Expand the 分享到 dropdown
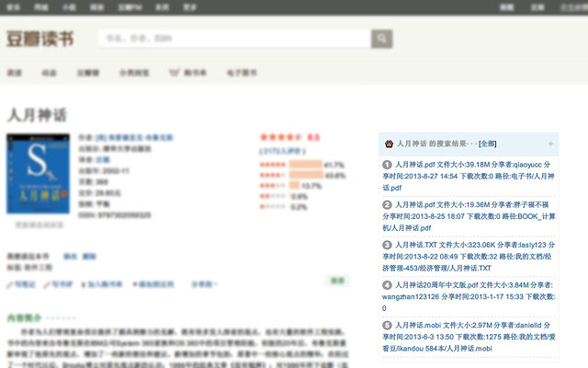This screenshot has width=588, height=368. tap(204, 284)
